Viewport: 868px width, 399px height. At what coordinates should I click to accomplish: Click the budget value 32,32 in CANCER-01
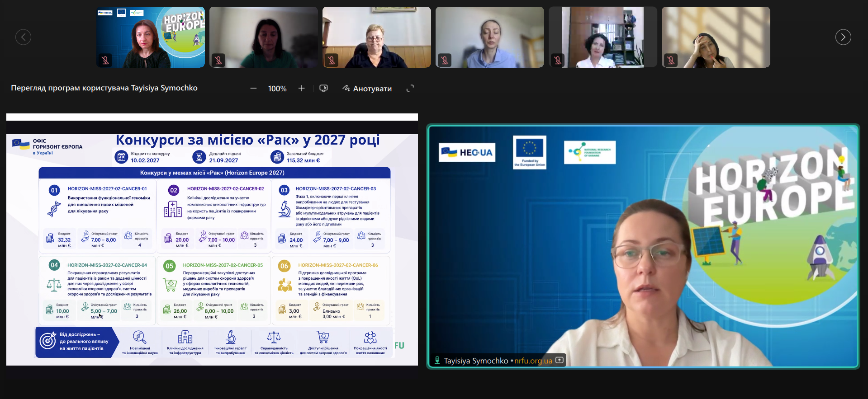pyautogui.click(x=64, y=240)
